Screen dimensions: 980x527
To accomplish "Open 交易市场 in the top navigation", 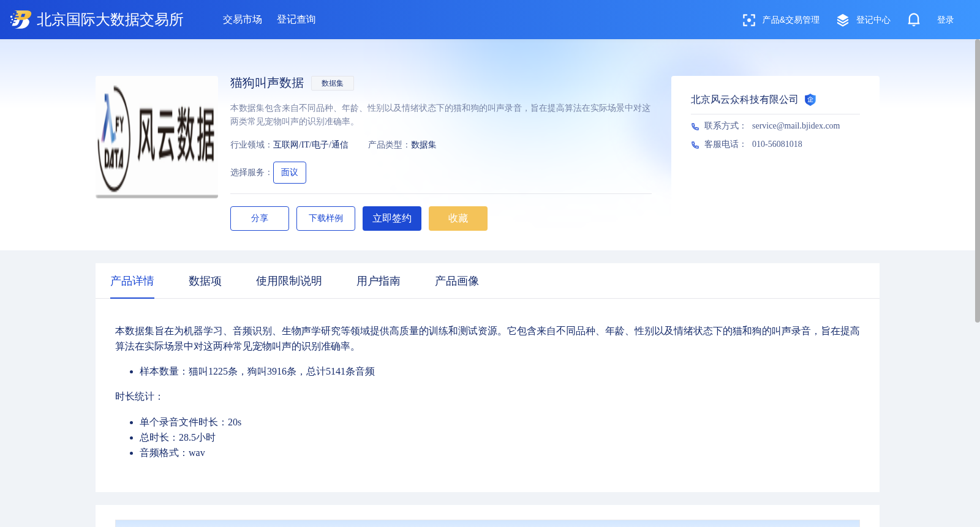I will 243,20.
